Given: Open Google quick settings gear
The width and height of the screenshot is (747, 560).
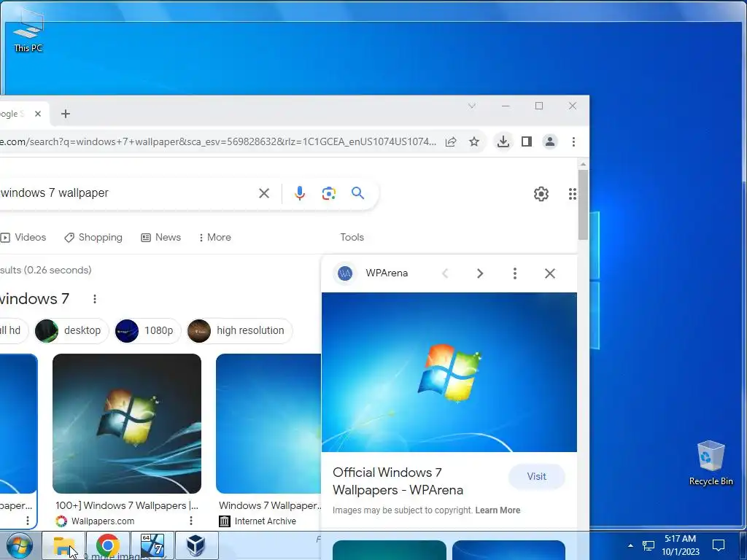Looking at the screenshot, I should click(x=541, y=194).
